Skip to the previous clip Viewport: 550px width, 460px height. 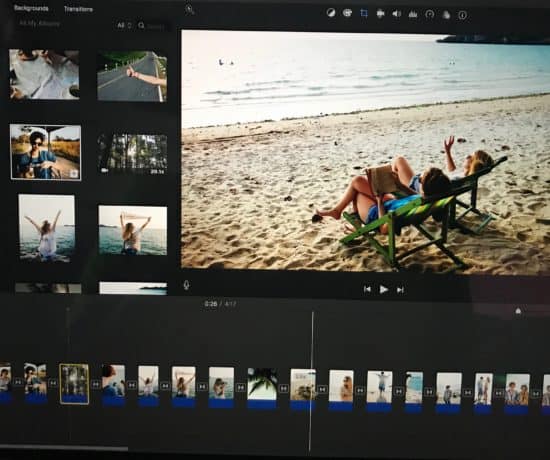click(367, 289)
